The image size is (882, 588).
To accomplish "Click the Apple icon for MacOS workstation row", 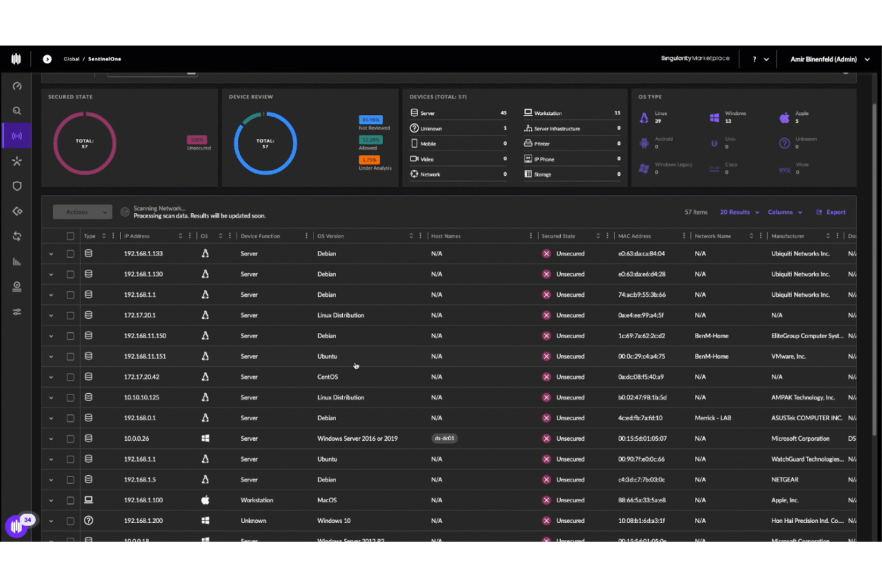I will click(206, 500).
